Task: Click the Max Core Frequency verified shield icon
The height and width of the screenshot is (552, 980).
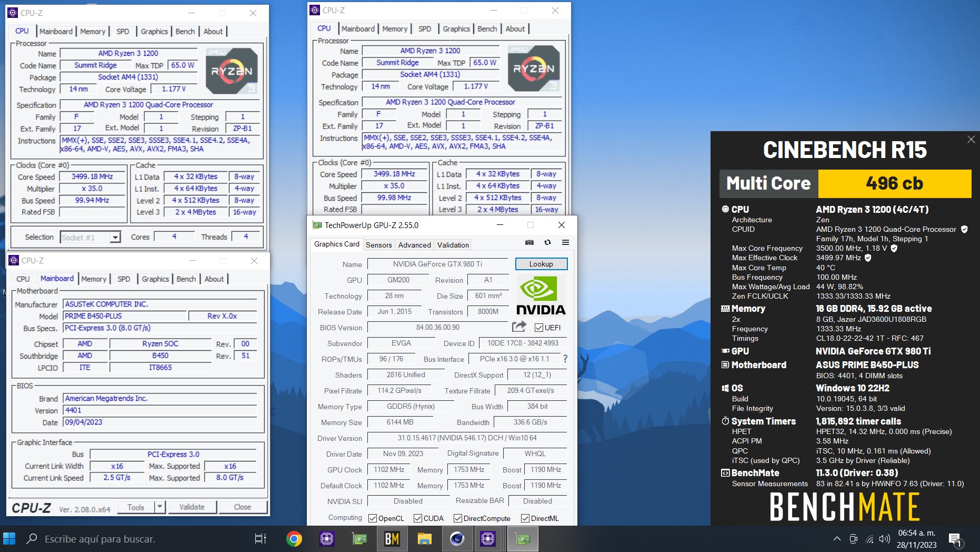Action: [x=894, y=248]
